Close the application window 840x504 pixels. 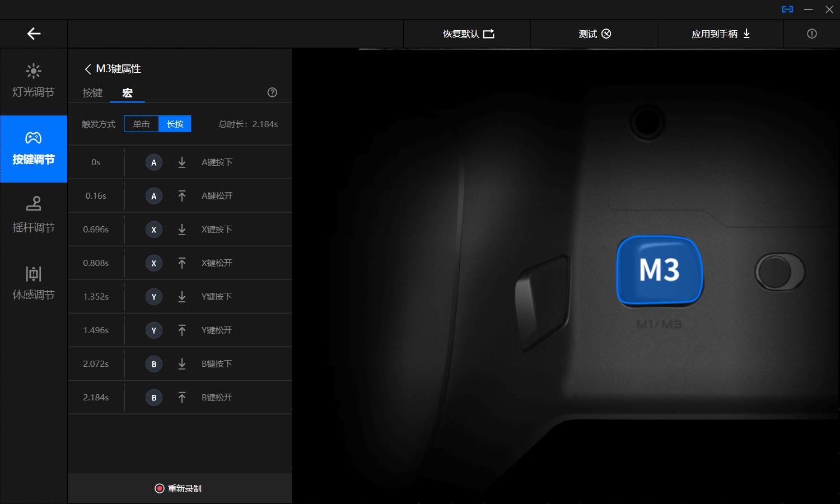[829, 10]
